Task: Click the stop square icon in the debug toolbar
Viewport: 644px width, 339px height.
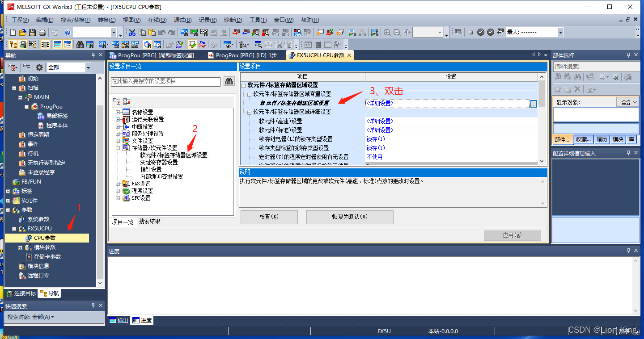Action: coord(470,32)
